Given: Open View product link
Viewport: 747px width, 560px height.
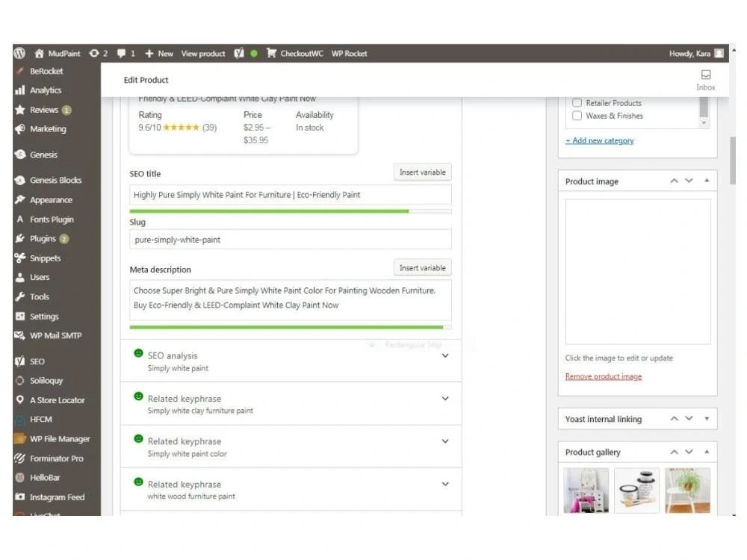Looking at the screenshot, I should (x=203, y=53).
